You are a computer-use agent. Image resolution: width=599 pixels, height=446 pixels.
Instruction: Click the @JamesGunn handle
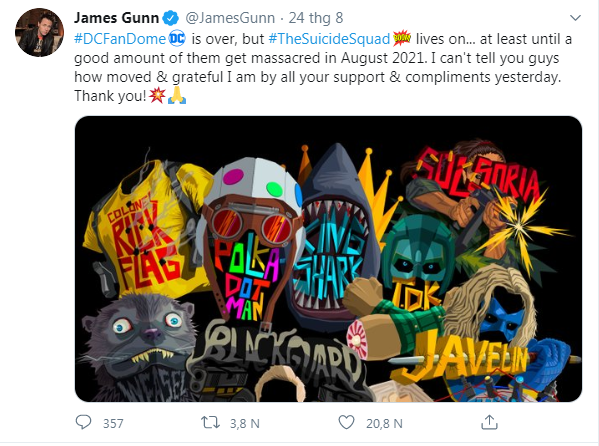[230, 18]
